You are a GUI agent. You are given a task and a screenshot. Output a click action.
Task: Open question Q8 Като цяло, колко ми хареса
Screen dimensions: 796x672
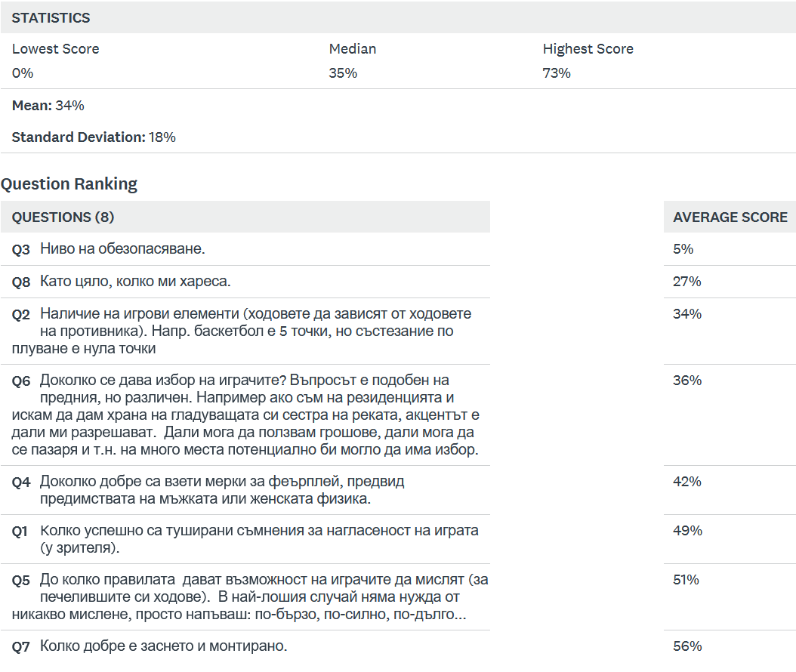135,282
